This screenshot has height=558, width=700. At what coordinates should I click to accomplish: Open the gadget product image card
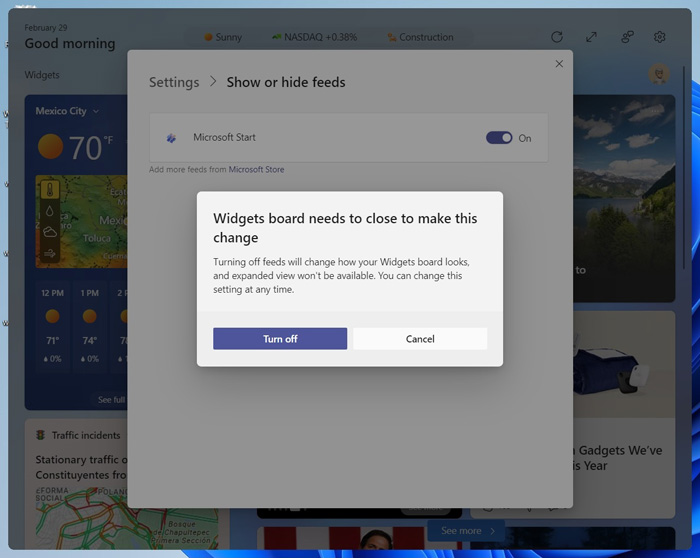tap(624, 364)
